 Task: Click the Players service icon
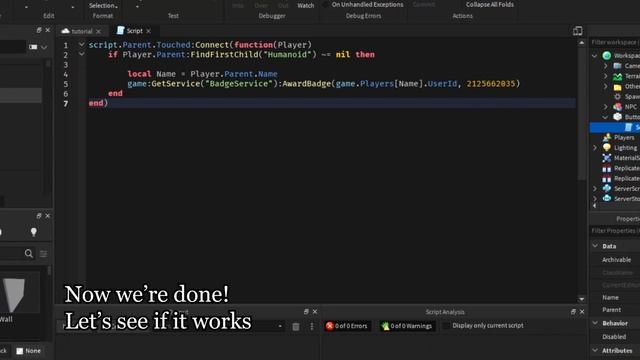coord(607,138)
